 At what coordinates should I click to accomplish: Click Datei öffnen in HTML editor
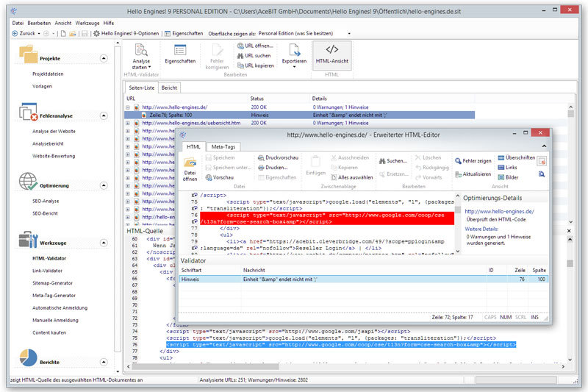pyautogui.click(x=190, y=169)
